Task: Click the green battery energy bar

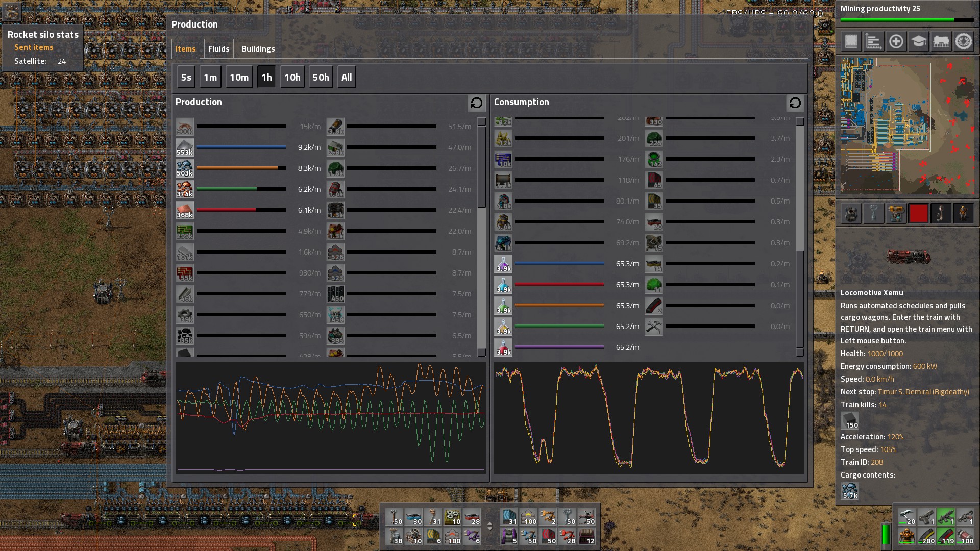Action: 886,535
